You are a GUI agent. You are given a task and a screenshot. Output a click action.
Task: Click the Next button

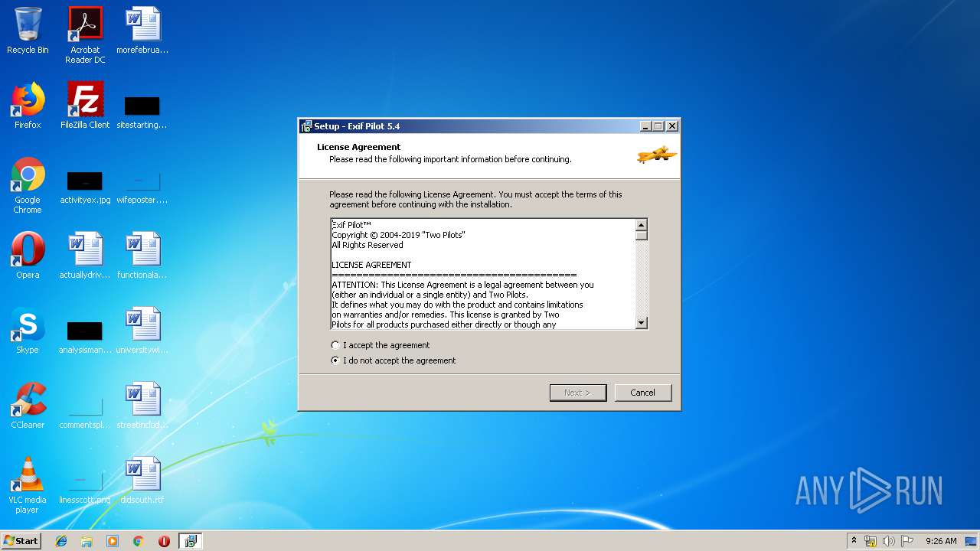(578, 393)
